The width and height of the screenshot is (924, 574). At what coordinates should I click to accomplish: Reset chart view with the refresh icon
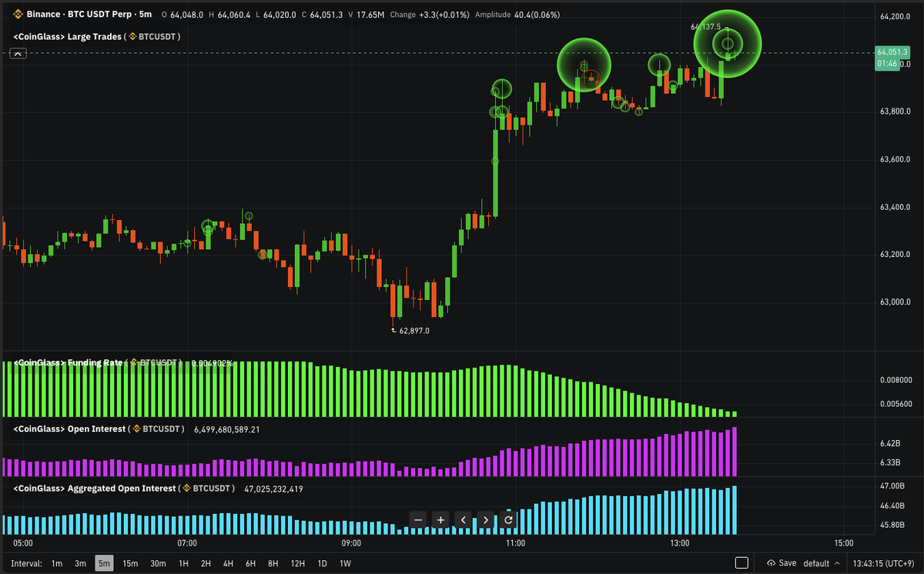click(508, 520)
